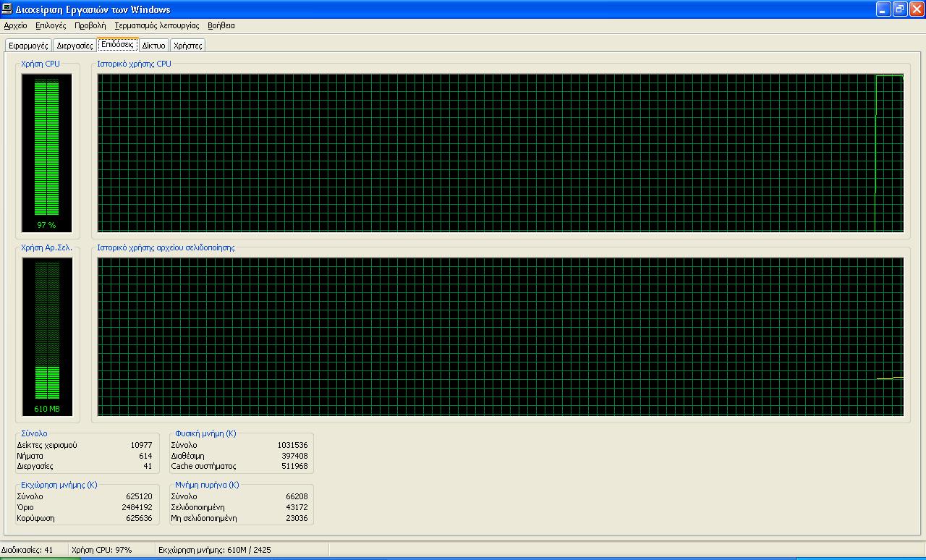Show the Χρήστες tab
The image size is (926, 560).
(187, 46)
